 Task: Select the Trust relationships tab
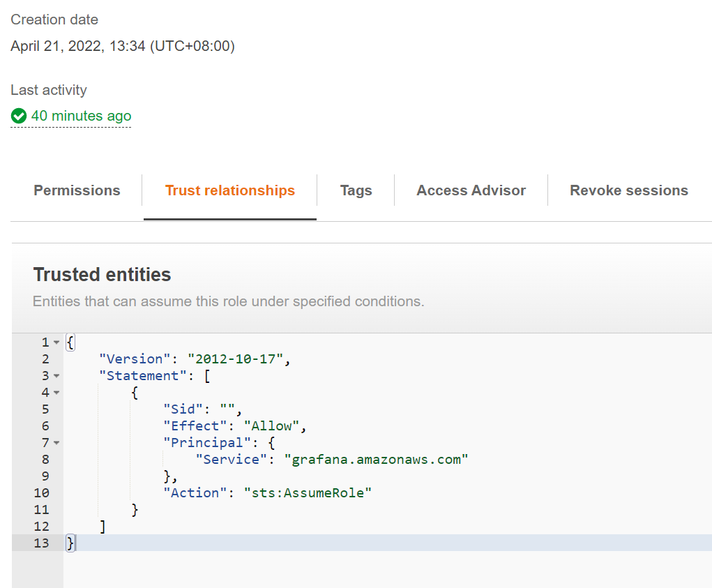pos(230,190)
